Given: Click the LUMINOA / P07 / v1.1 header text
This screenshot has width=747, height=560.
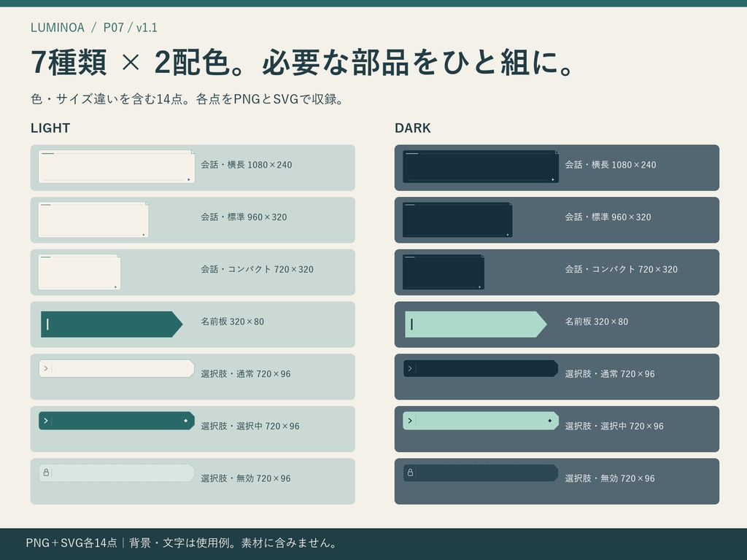Looking at the screenshot, I should [x=94, y=28].
